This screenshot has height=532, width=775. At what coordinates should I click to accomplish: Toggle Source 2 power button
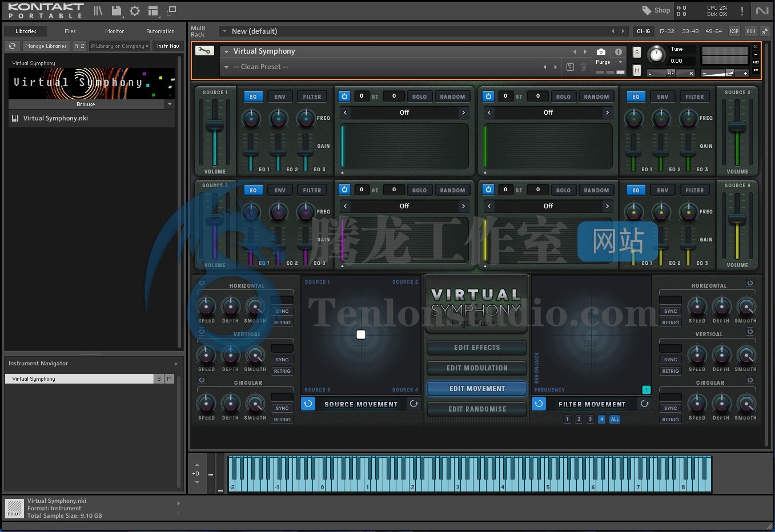coord(488,96)
